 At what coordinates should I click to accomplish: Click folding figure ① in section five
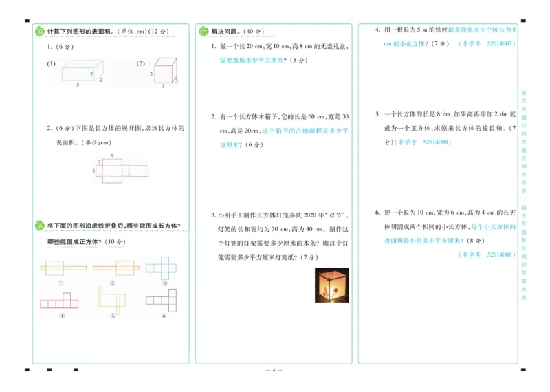coord(63,268)
